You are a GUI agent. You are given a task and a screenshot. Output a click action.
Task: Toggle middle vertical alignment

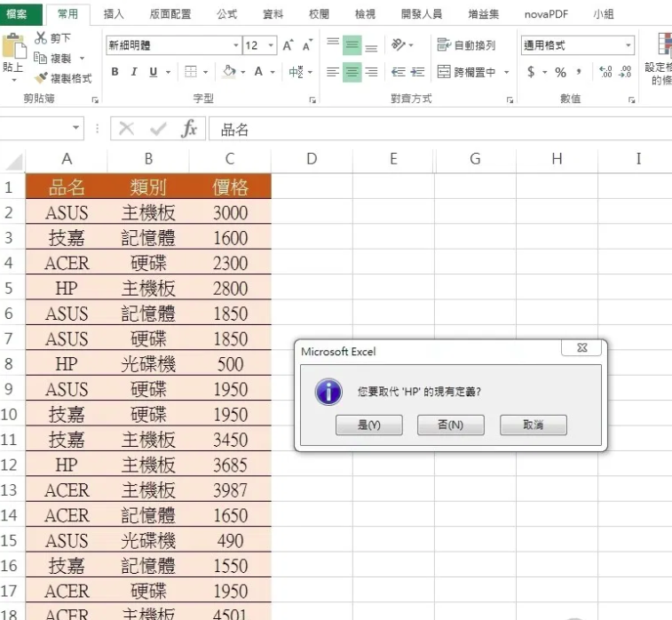click(352, 44)
